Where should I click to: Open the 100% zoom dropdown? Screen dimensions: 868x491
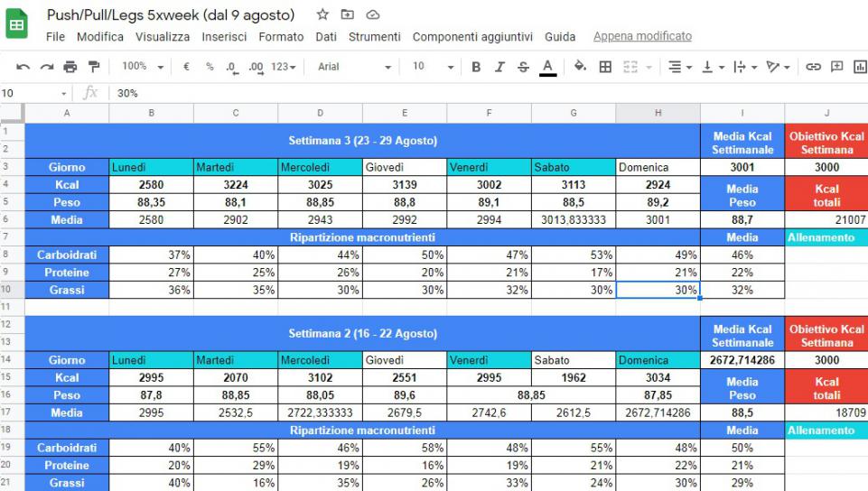[143, 67]
